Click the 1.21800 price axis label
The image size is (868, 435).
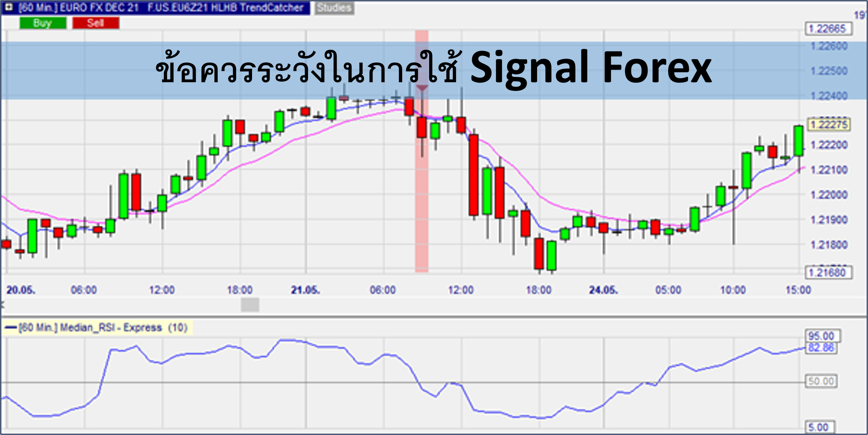[829, 245]
